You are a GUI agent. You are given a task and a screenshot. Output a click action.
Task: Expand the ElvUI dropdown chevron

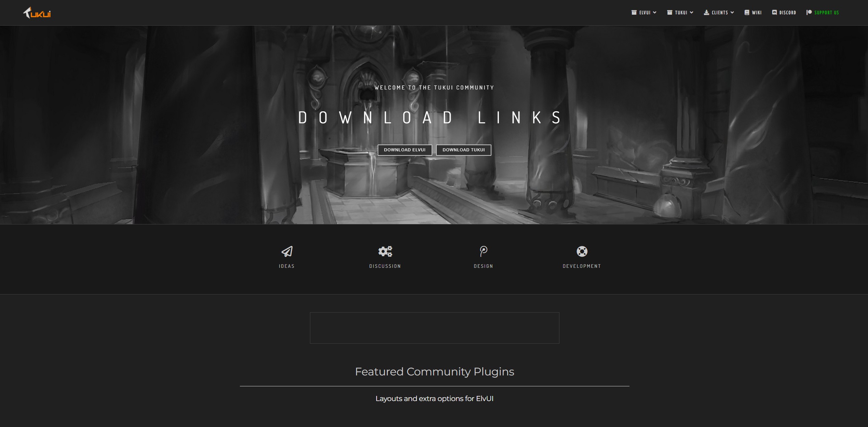coord(655,12)
